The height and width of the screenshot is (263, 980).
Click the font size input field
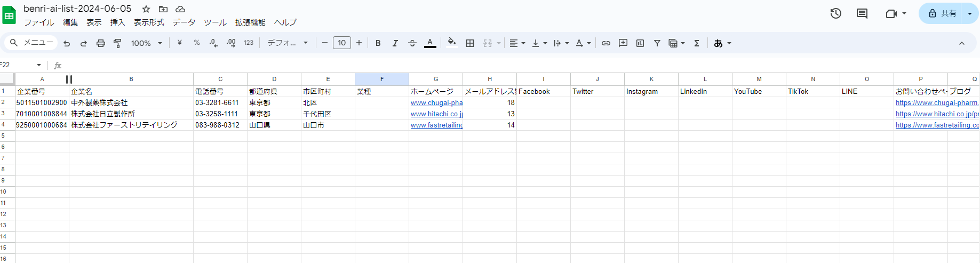click(342, 43)
